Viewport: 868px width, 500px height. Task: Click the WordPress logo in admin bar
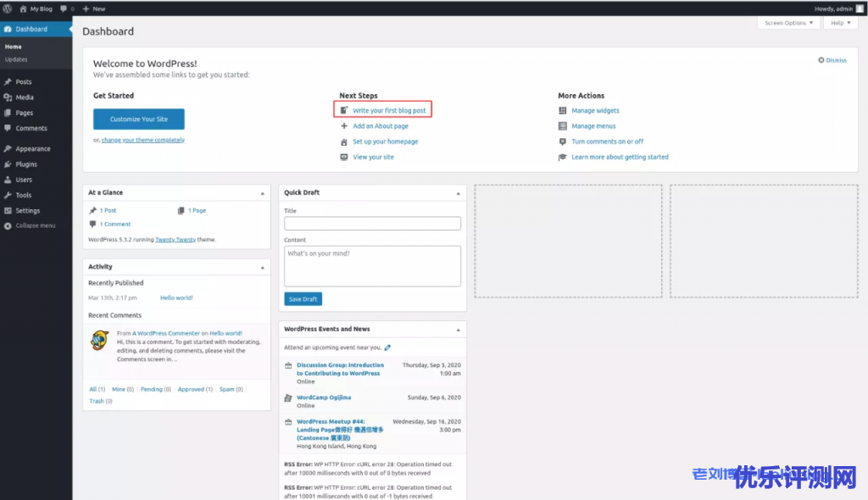7,8
